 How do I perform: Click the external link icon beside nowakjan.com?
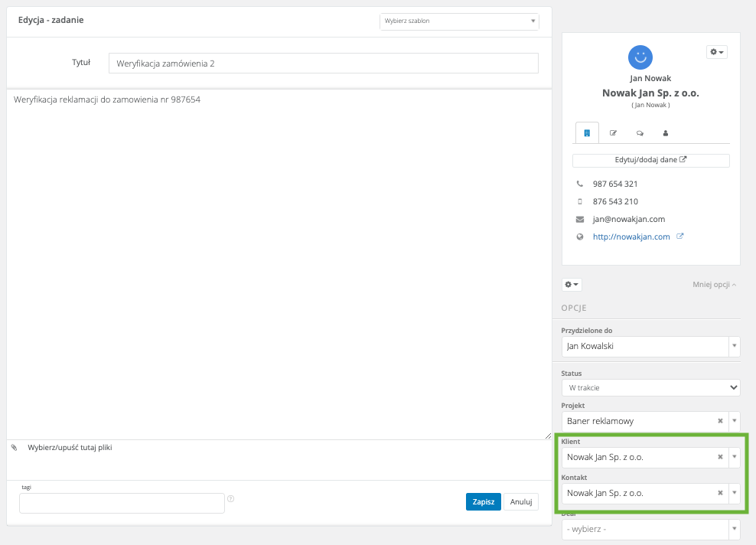(680, 237)
